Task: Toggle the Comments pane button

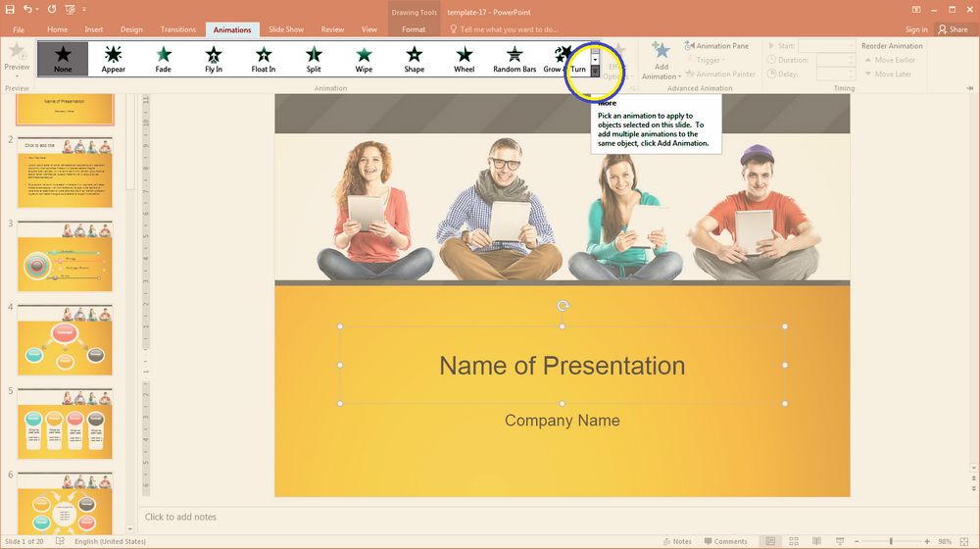Action: coord(725,541)
